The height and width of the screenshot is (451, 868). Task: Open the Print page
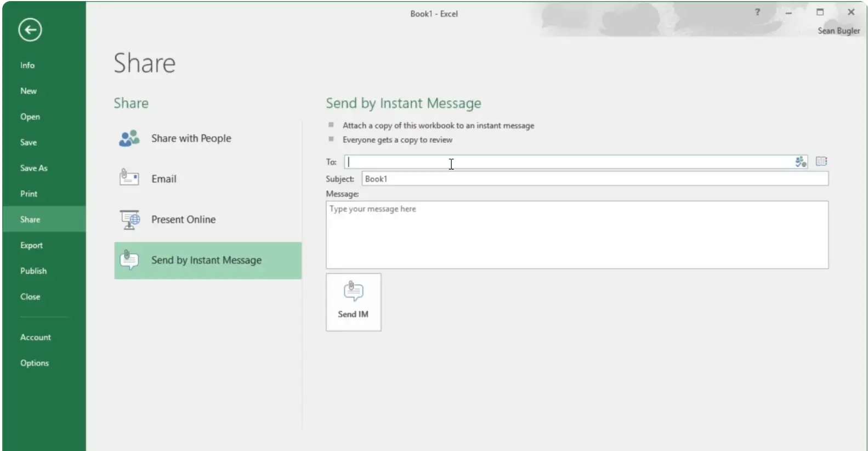click(29, 194)
